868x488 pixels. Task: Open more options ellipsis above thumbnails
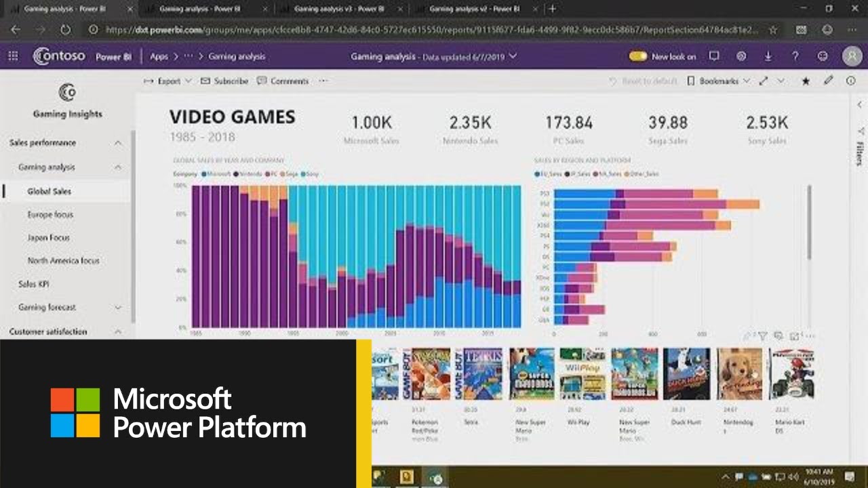(810, 335)
